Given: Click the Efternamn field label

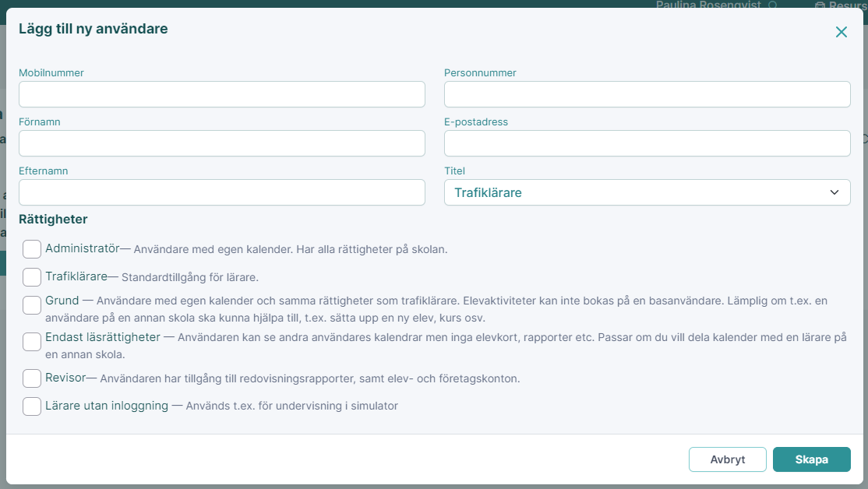Looking at the screenshot, I should click(43, 171).
